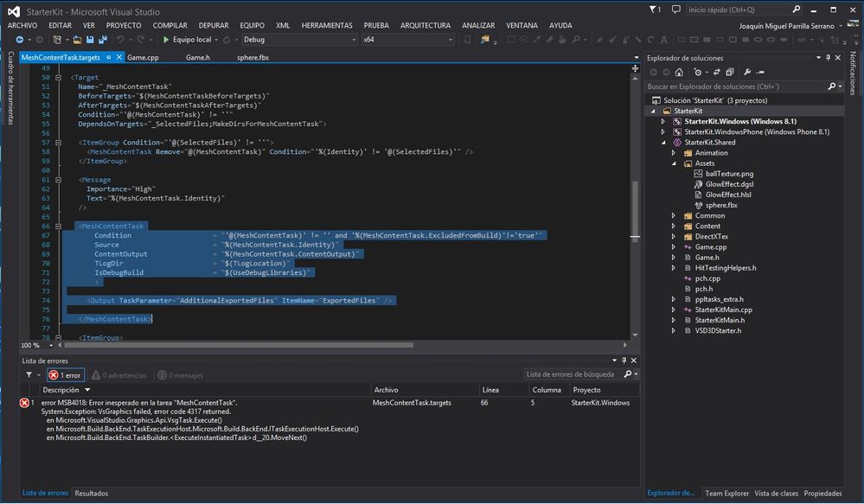Screen dimensions: 864x504
Task: Expand StarterKit.WindowsPhone project node
Action: (662, 131)
